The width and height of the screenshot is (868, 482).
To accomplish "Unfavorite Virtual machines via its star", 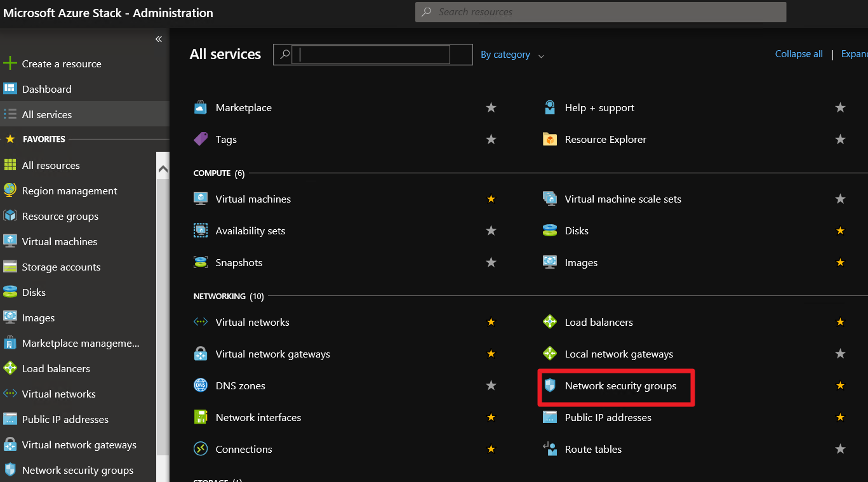I will [491, 199].
